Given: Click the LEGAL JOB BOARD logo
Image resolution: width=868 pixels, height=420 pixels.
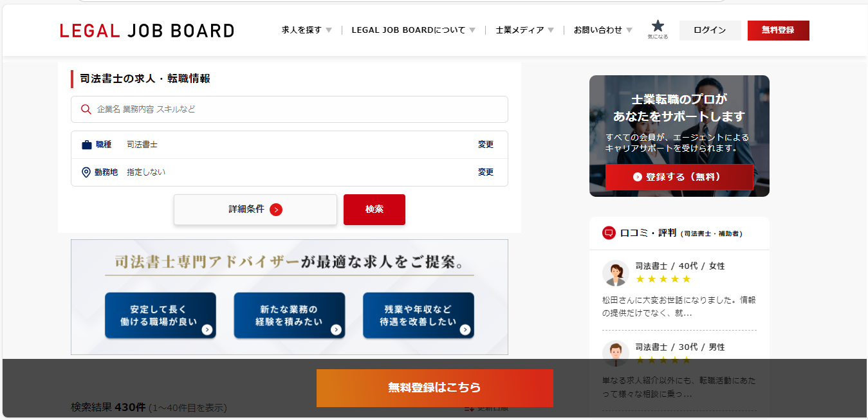Looking at the screenshot, I should 147,30.
